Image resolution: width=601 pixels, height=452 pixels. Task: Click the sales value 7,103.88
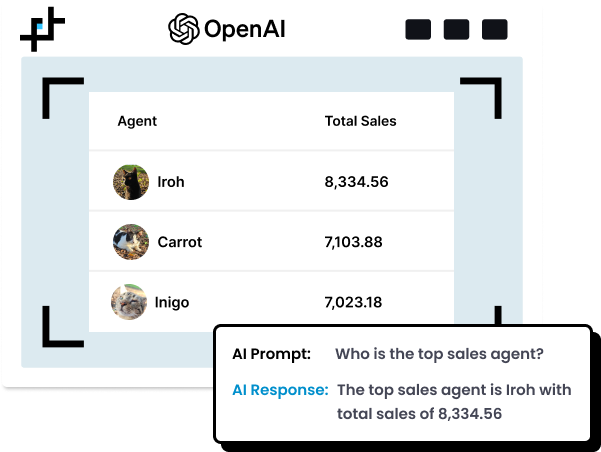[x=354, y=242]
